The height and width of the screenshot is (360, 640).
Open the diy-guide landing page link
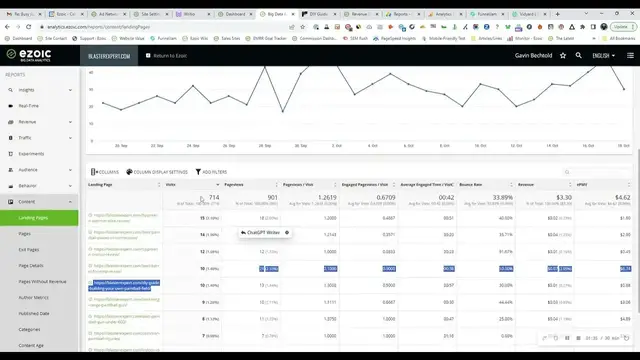[x=124, y=285]
